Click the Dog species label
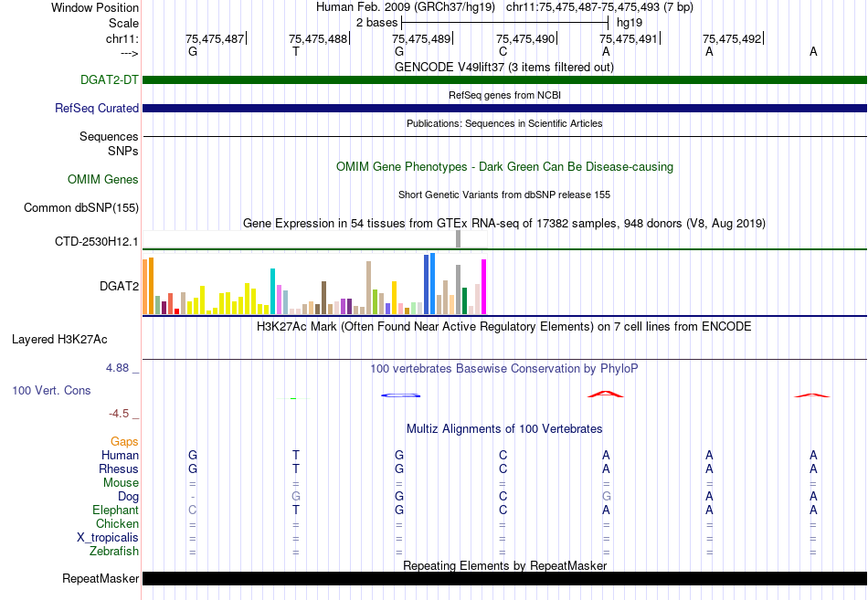The width and height of the screenshot is (868, 600). coord(128,497)
